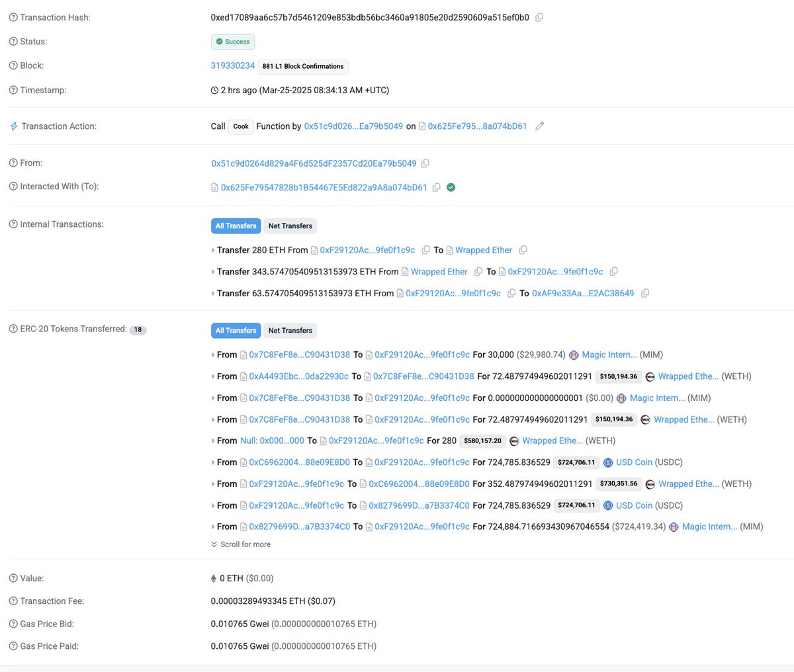Click the Success status badge
This screenshot has width=794, height=672.
232,41
